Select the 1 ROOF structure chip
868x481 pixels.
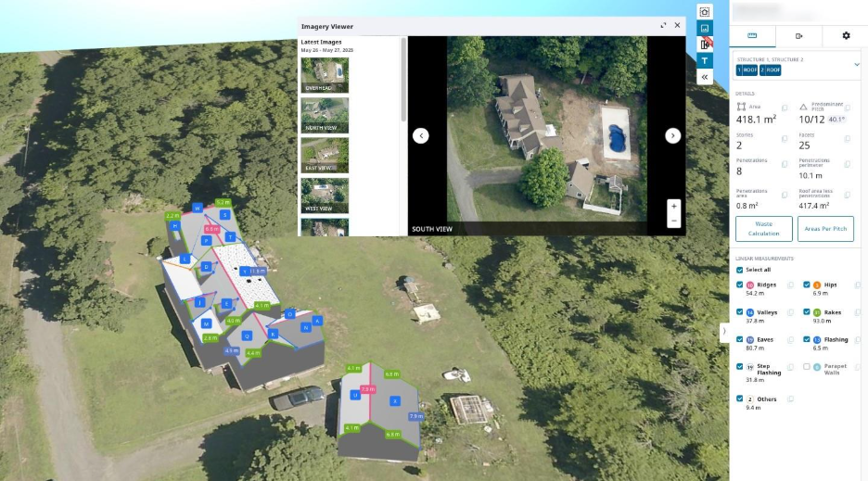tap(747, 70)
